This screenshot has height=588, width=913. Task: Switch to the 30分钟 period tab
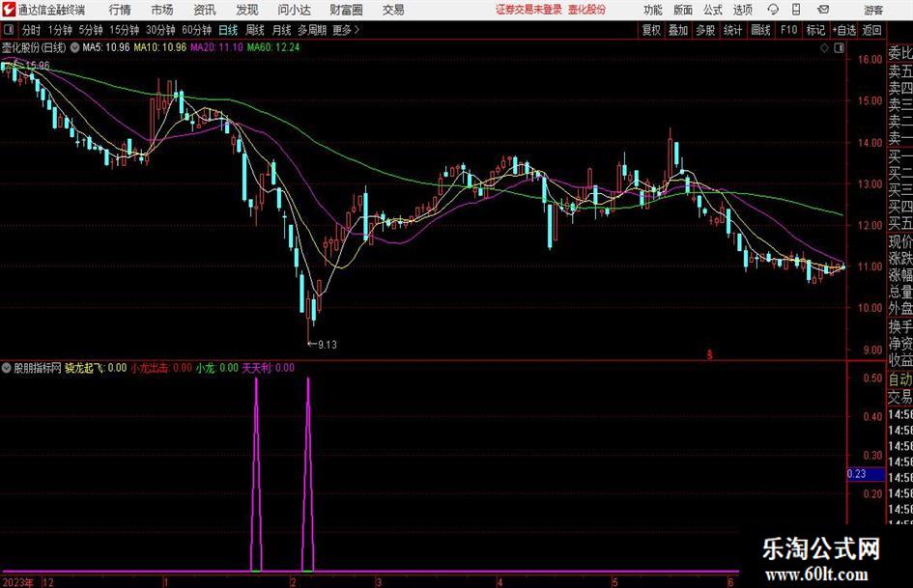[x=160, y=30]
